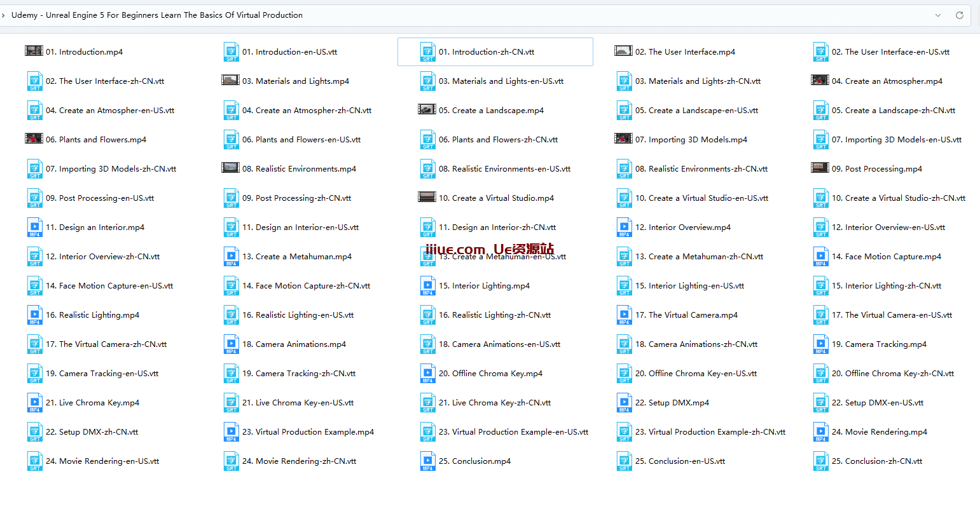Select file name 03. Materials and Lights-en-US.vtt

(501, 81)
